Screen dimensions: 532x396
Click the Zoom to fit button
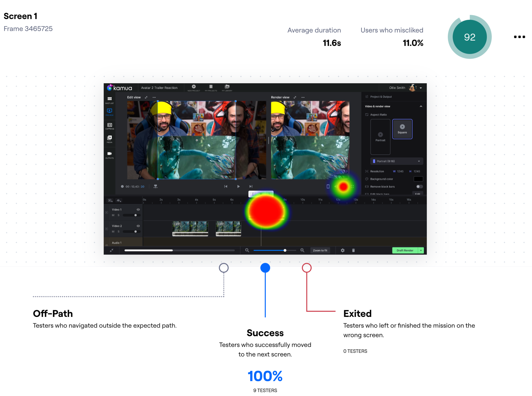[320, 251]
